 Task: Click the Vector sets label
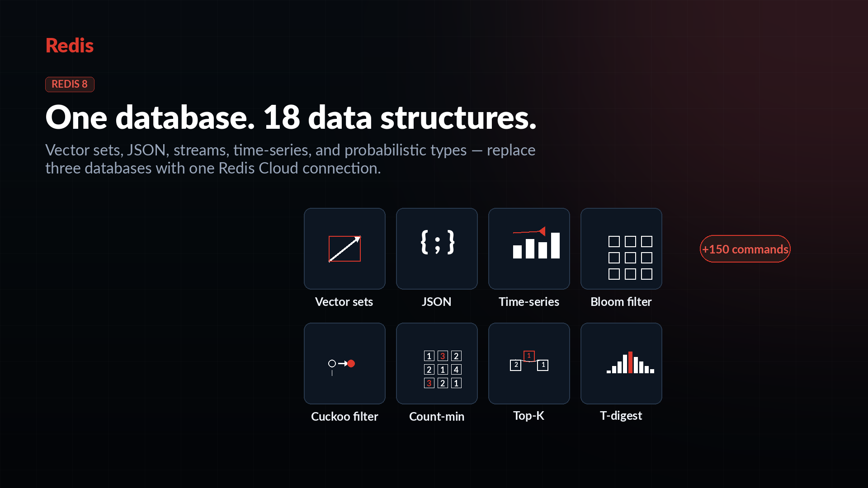344,302
